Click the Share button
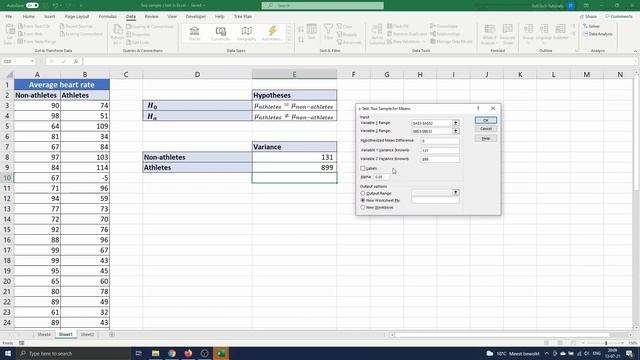This screenshot has width=640, height=360. point(589,16)
